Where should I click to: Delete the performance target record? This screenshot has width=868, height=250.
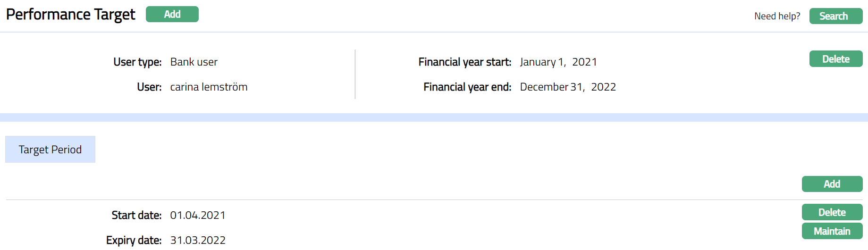[835, 59]
